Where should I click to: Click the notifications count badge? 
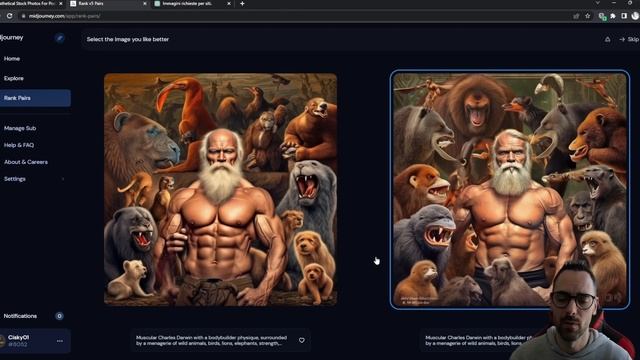59,316
